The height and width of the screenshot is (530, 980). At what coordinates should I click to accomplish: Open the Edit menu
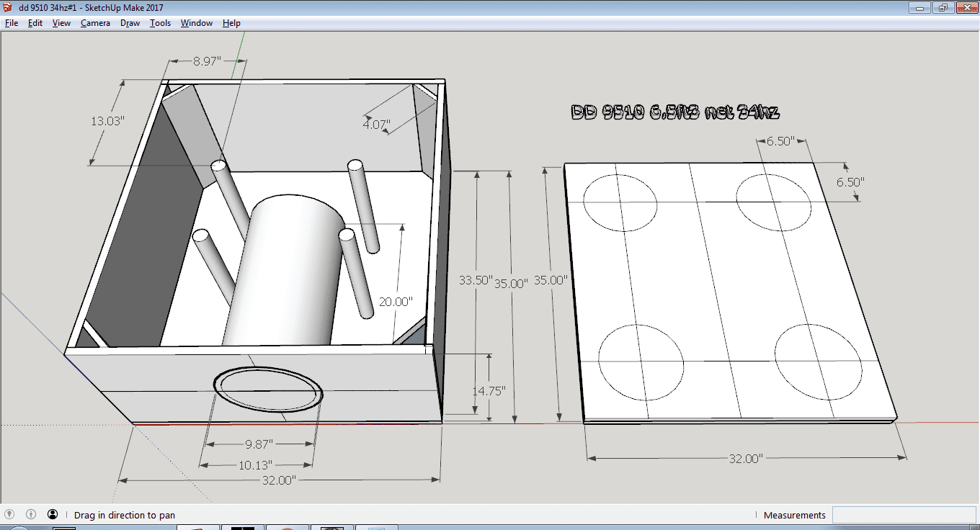pyautogui.click(x=35, y=23)
